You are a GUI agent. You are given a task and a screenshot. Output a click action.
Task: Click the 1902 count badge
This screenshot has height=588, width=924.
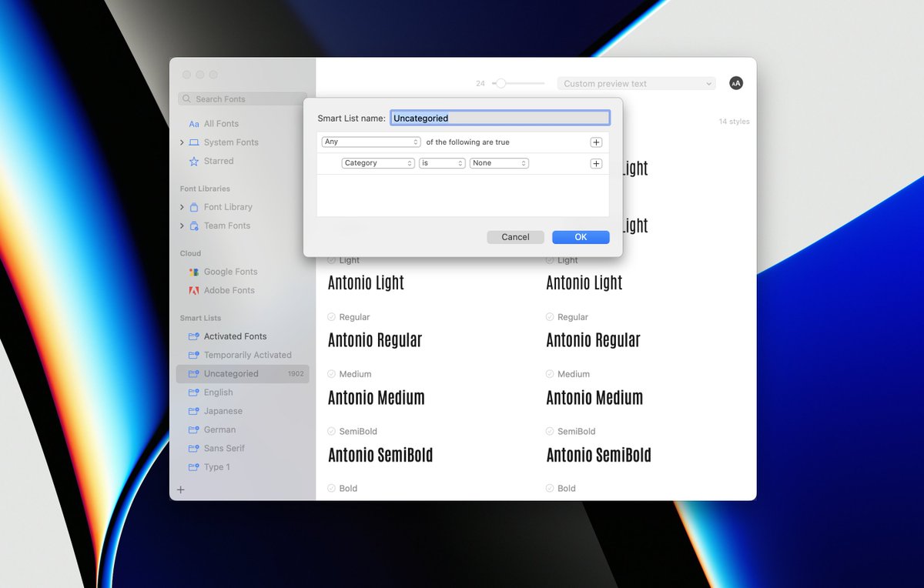tap(296, 374)
